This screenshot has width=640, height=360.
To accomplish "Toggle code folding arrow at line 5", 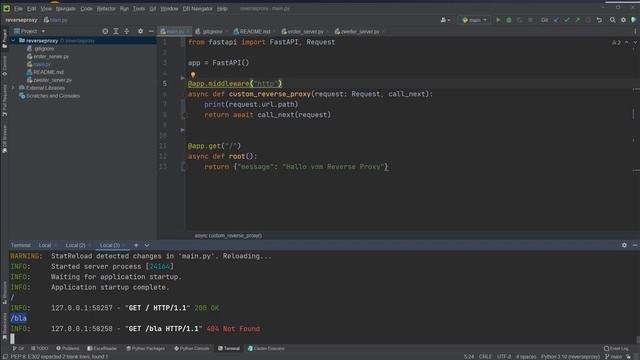I will 182,78.
